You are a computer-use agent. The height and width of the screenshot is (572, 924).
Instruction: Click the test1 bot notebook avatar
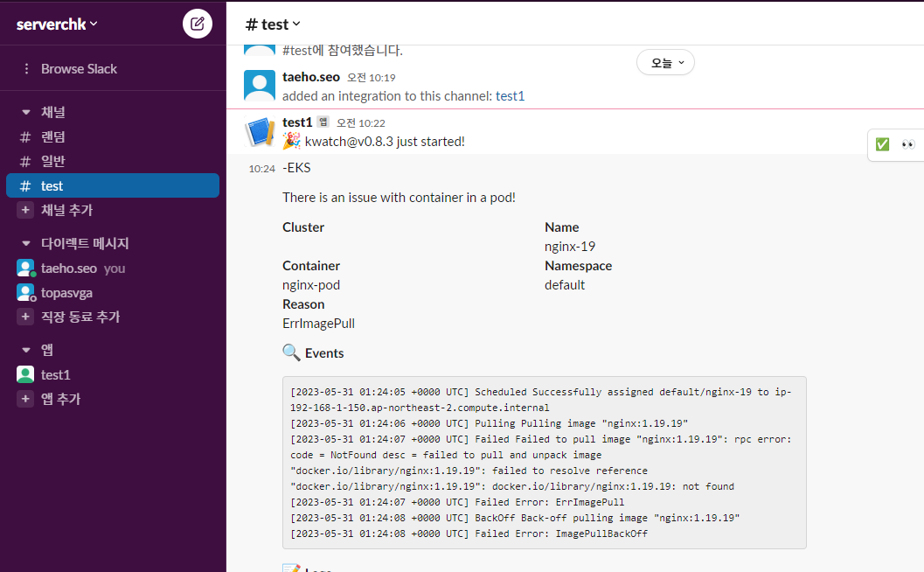tap(260, 131)
